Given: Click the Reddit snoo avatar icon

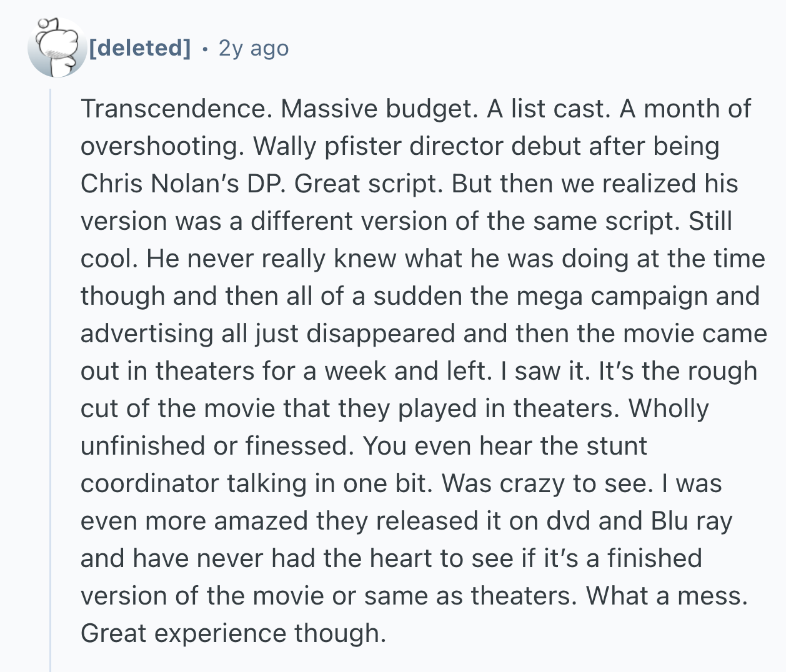Looking at the screenshot, I should [56, 48].
